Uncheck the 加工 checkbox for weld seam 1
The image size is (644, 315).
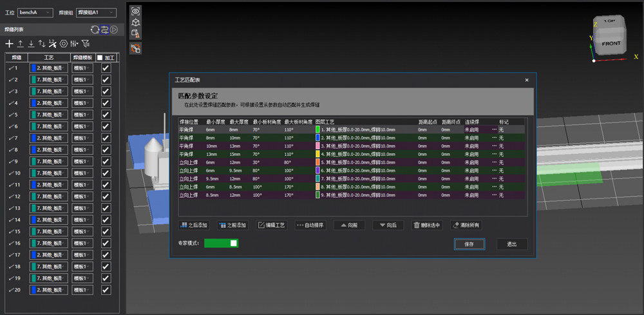106,68
